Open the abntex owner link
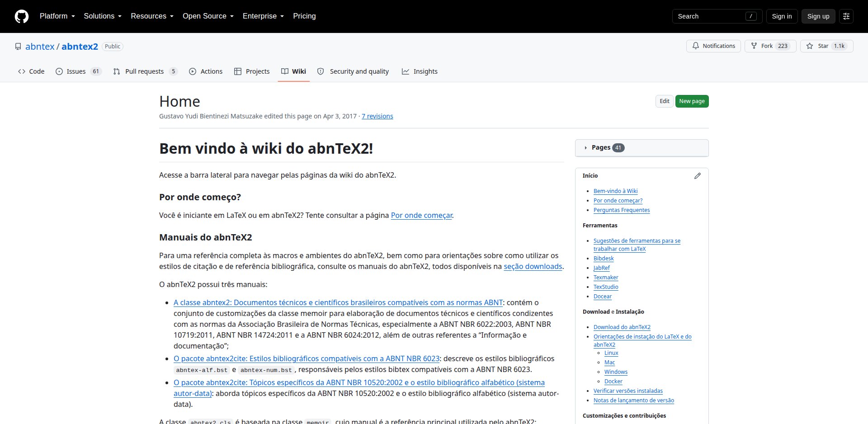The image size is (868, 424). (40, 47)
